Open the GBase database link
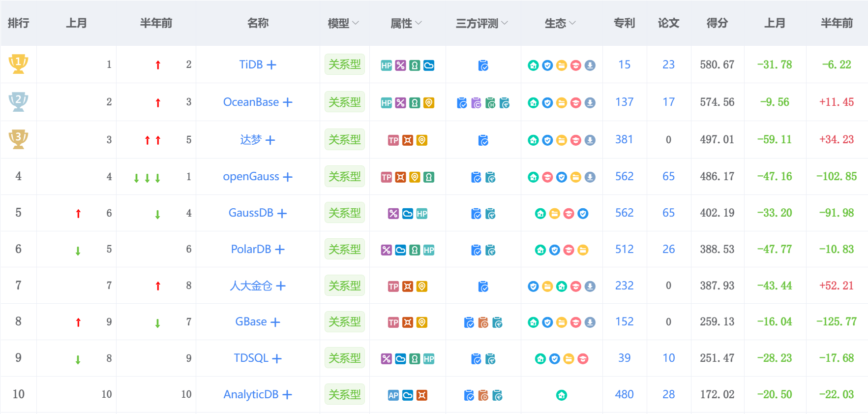The height and width of the screenshot is (414, 868). pos(251,322)
